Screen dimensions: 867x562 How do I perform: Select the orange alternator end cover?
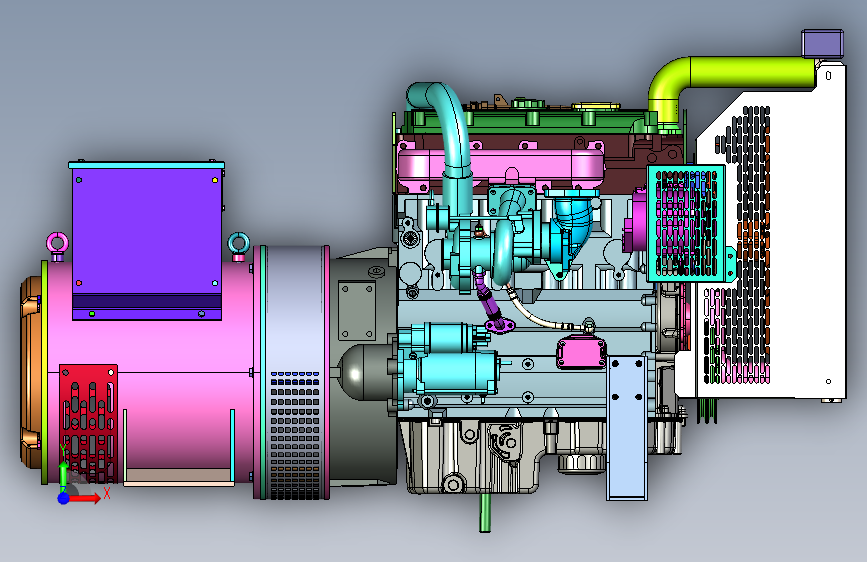coord(31,372)
